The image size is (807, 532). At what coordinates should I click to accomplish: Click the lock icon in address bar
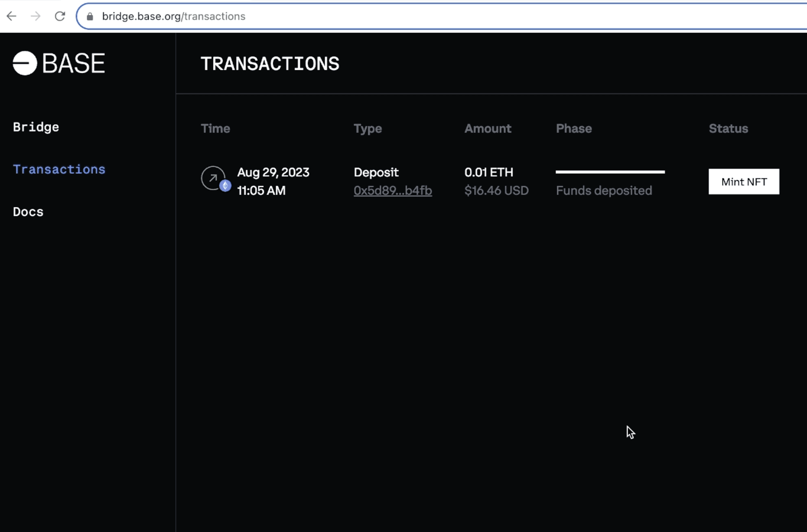point(90,16)
